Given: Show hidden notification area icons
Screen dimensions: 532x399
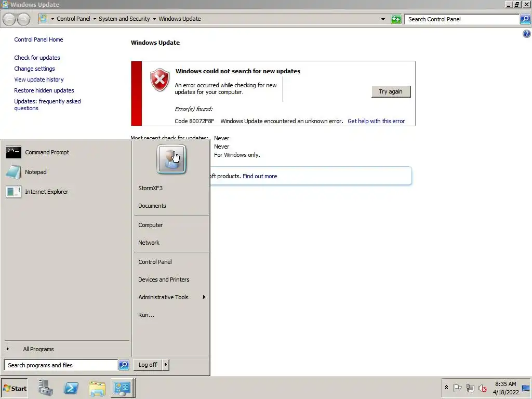Looking at the screenshot, I should pos(446,388).
